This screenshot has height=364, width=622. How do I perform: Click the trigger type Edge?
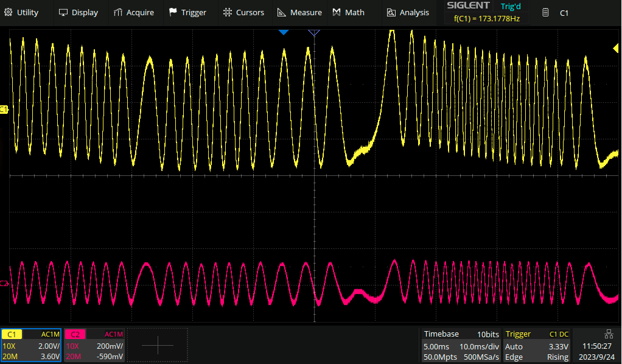[514, 357]
